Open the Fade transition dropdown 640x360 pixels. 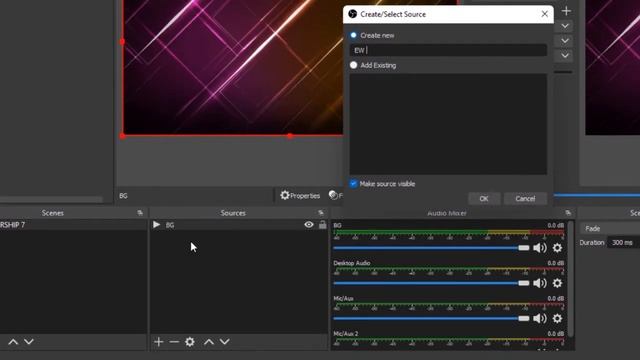pos(610,229)
